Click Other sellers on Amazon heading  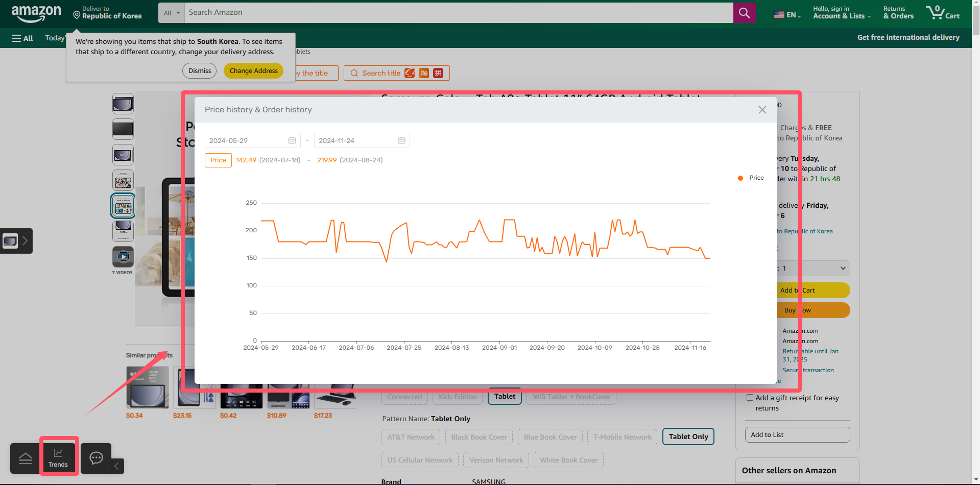789,471
